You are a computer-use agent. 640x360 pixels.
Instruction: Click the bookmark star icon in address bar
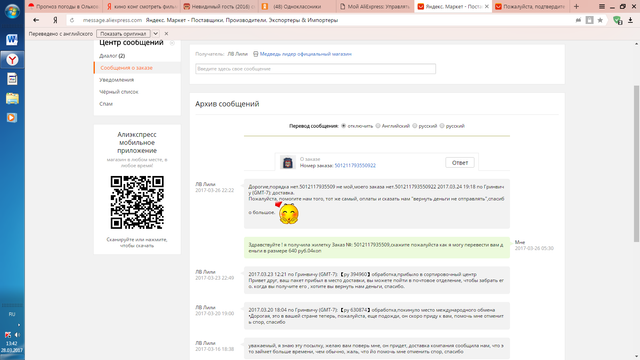pyautogui.click(x=600, y=20)
